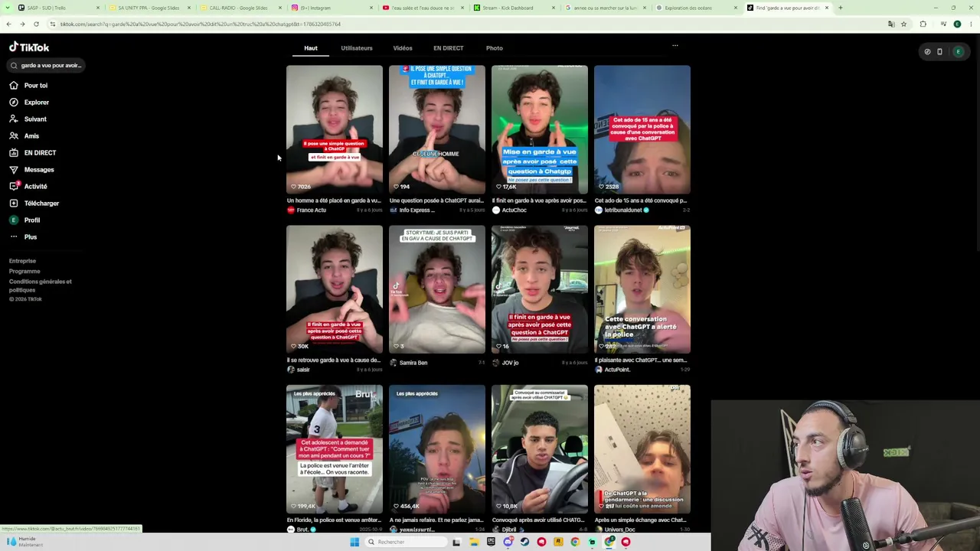Open Steam from the taskbar

(524, 542)
